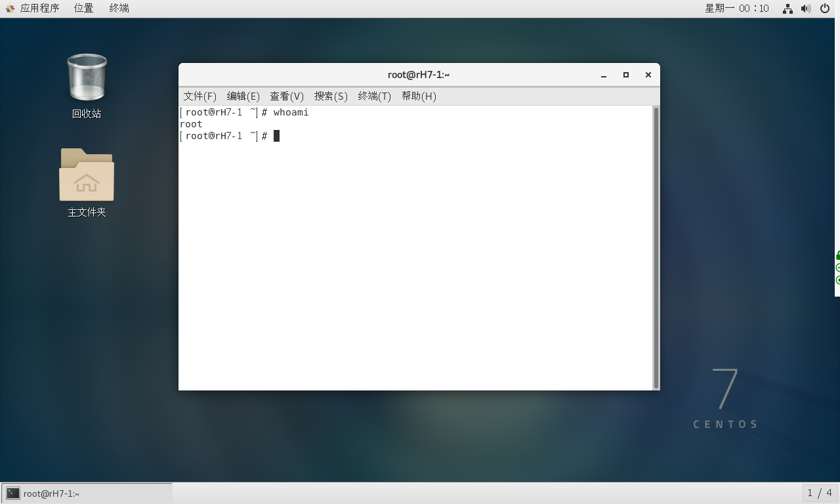Open the 终端(T) menu in the terminal window
Image resolution: width=840 pixels, height=504 pixels.
pyautogui.click(x=374, y=96)
